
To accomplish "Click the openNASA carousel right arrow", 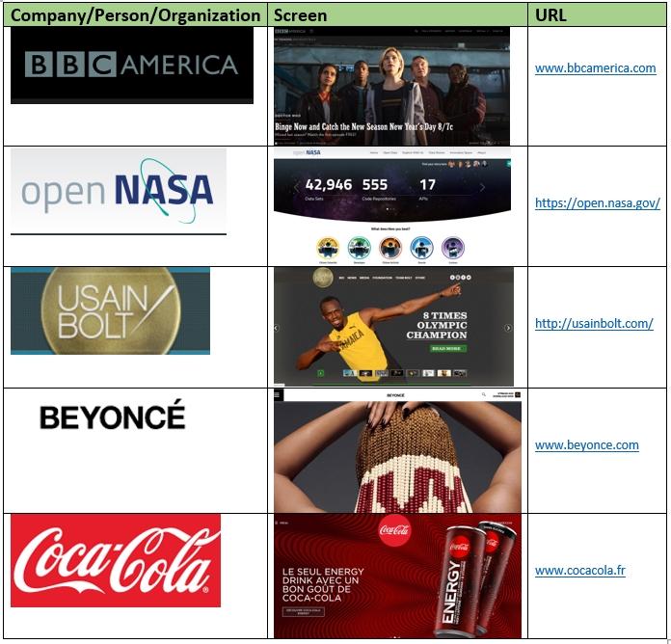I will pyautogui.click(x=482, y=187).
